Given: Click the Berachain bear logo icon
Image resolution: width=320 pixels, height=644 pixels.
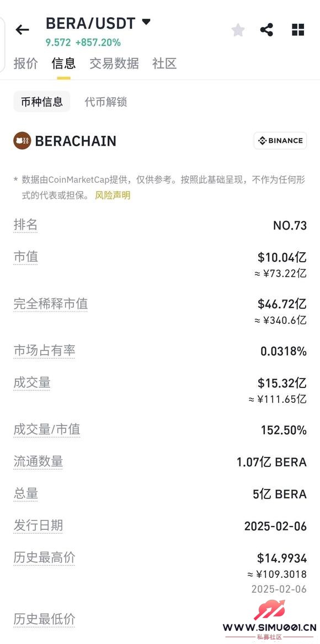Looking at the screenshot, I should (22, 141).
